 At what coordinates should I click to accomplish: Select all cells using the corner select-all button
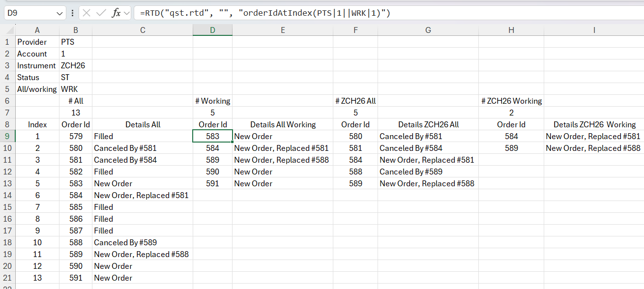coord(7,30)
